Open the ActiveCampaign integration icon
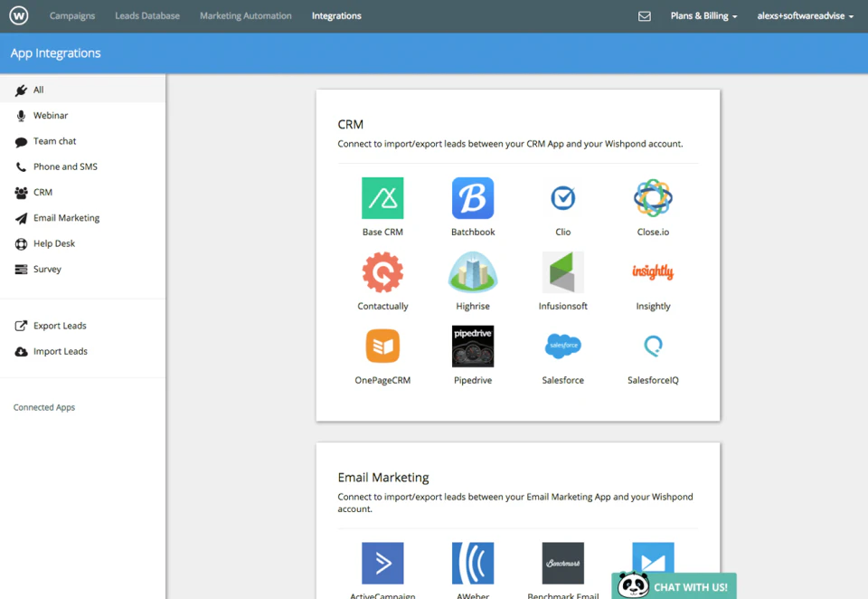868x599 pixels. [382, 563]
